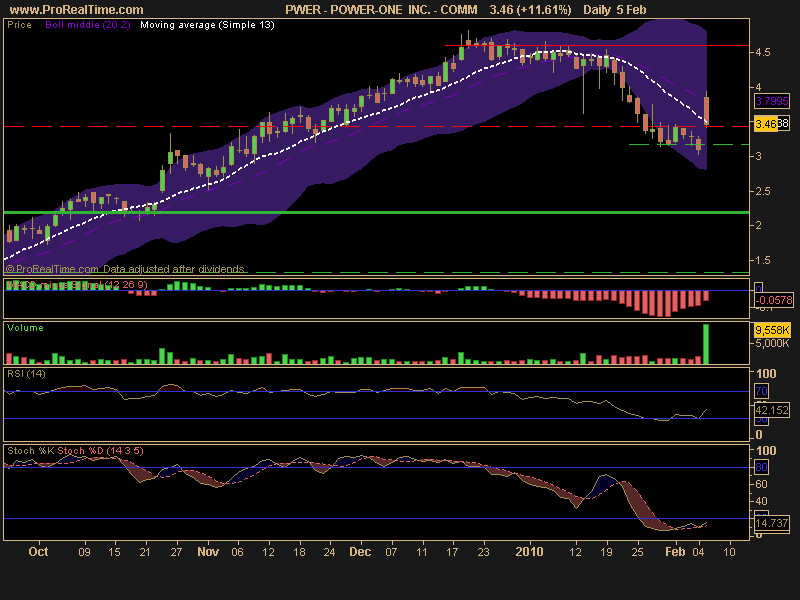Click the Dec label on time axis
The height and width of the screenshot is (600, 800).
360,552
